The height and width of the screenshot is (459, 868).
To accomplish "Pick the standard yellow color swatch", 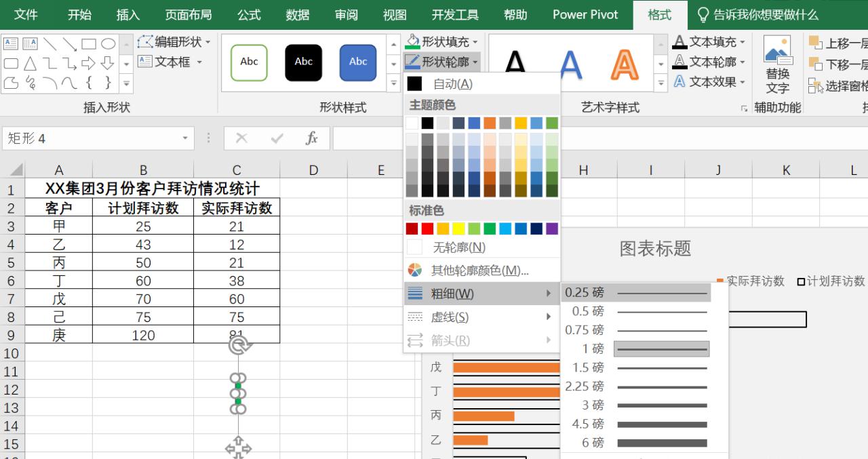I will (x=458, y=228).
